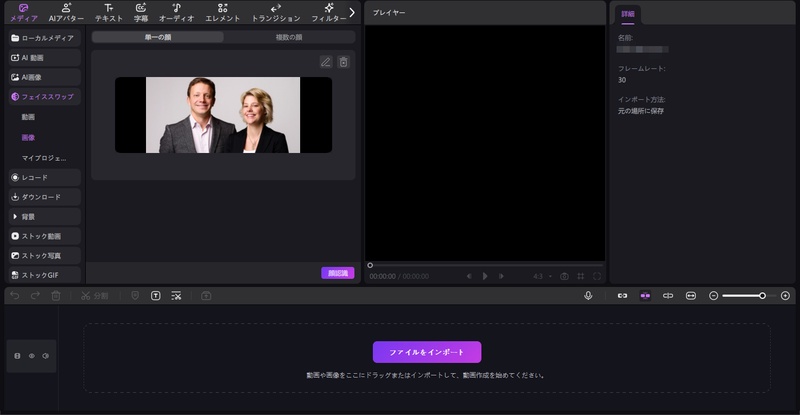Click the edit pencil icon on photo card
800x415 pixels.
[326, 62]
